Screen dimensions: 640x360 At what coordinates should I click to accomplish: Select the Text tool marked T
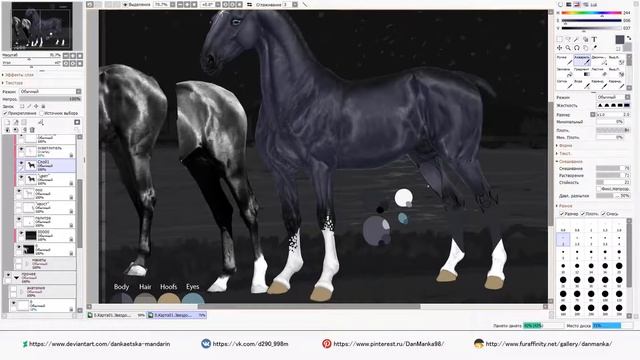coord(594,39)
